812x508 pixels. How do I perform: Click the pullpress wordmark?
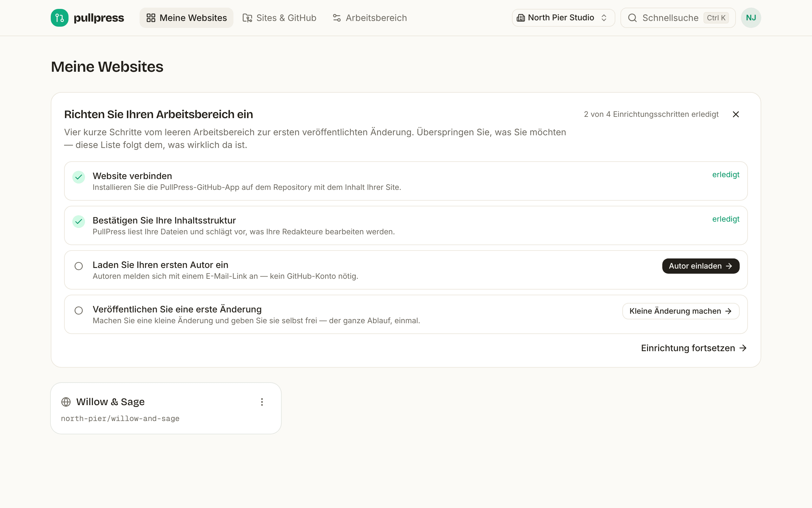(99, 18)
